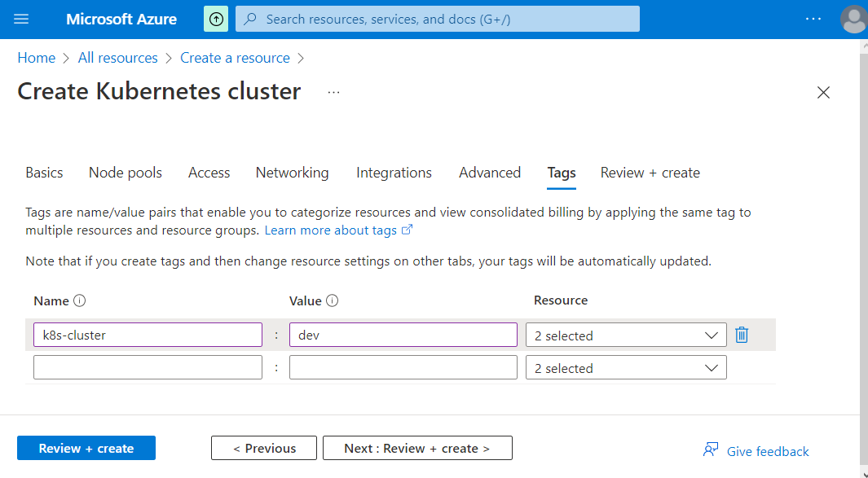Viewport: 868px width, 478px height.
Task: Switch to the Networking tab
Action: pyautogui.click(x=293, y=173)
